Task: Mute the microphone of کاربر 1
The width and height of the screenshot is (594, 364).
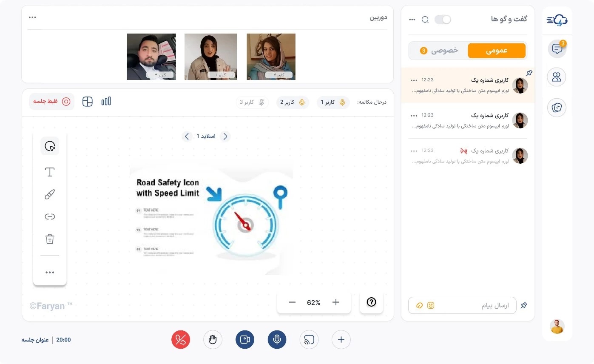Action: (x=341, y=102)
